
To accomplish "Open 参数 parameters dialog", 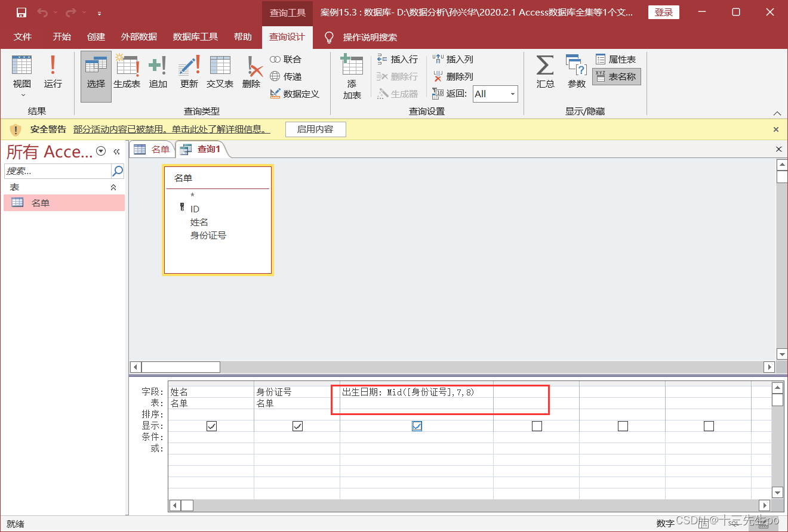I will pos(577,72).
